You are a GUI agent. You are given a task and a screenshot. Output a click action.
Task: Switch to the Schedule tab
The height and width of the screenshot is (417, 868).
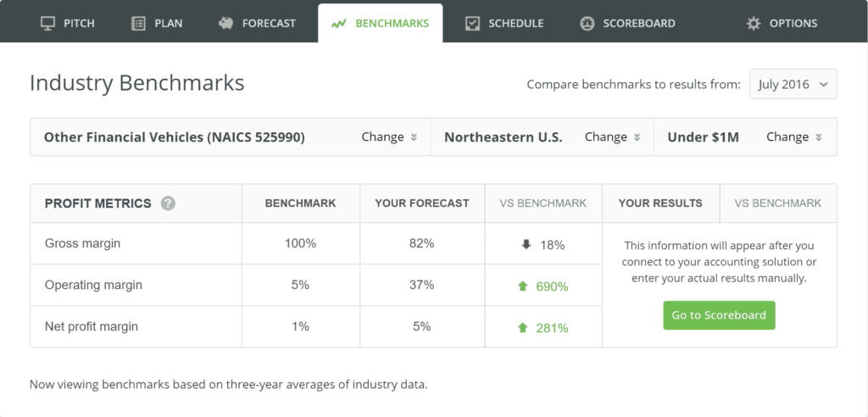click(x=504, y=23)
